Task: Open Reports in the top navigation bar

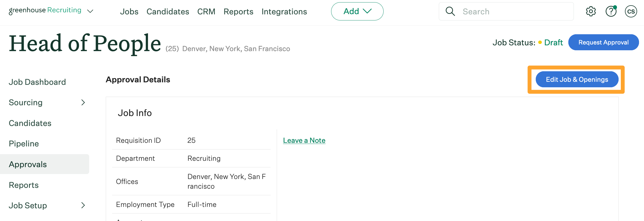Action: (238, 12)
